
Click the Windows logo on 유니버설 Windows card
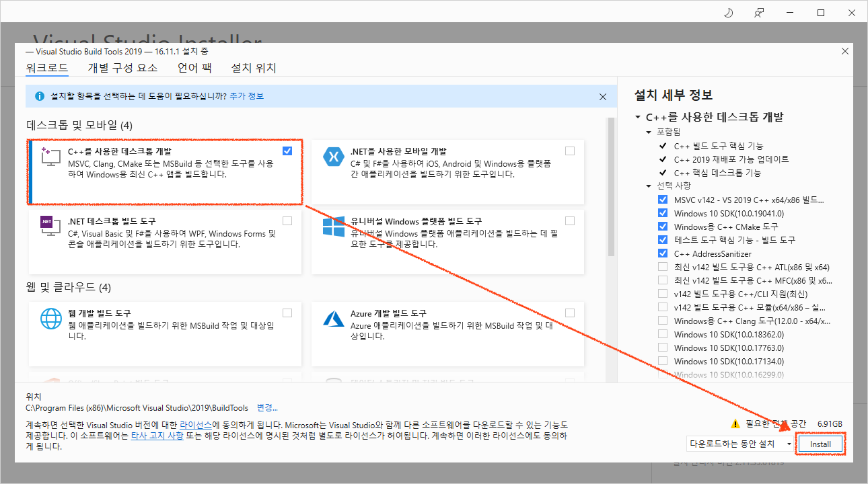click(x=334, y=227)
